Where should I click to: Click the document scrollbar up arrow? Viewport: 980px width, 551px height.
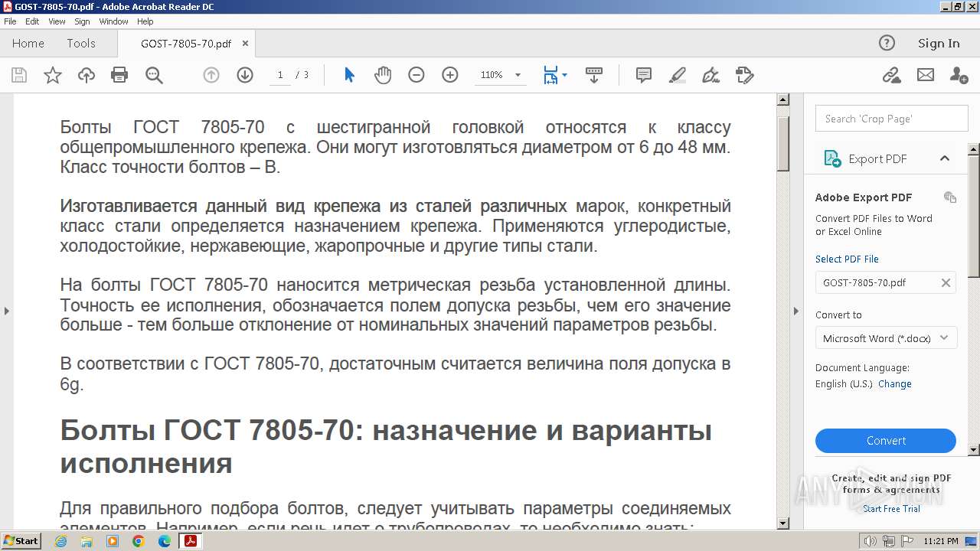point(783,99)
